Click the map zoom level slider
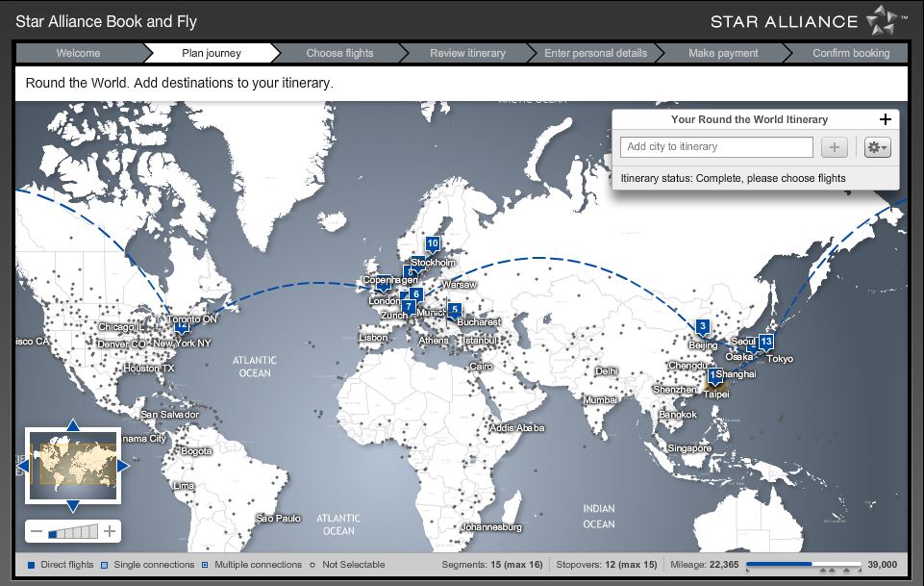Screen dimensions: 924x586 click(73, 531)
